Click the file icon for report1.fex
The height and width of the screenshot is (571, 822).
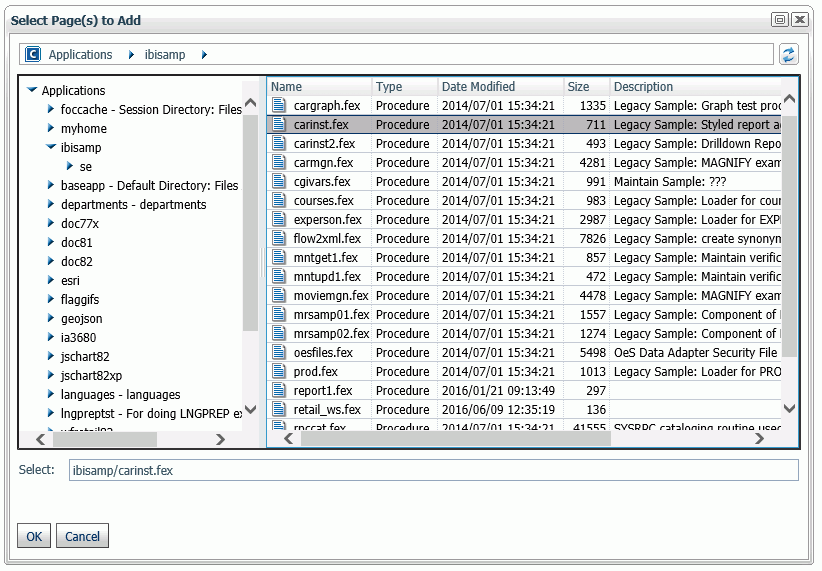pos(279,390)
